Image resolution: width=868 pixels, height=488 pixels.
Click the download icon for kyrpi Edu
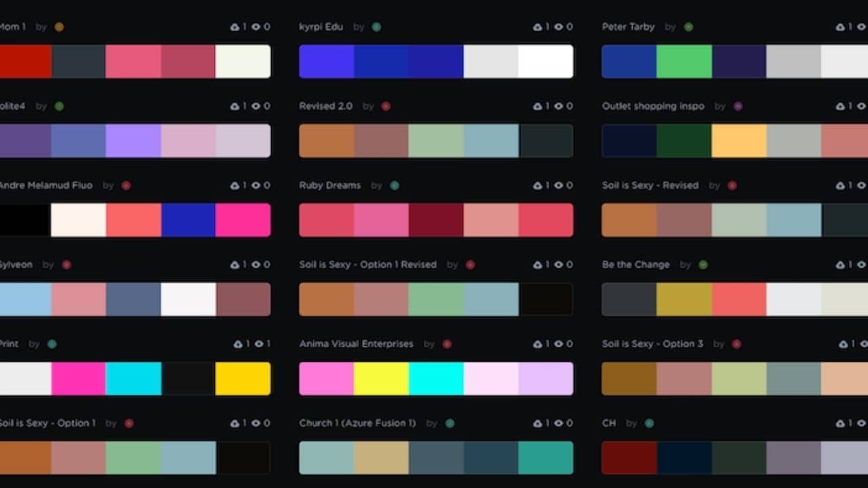point(537,27)
